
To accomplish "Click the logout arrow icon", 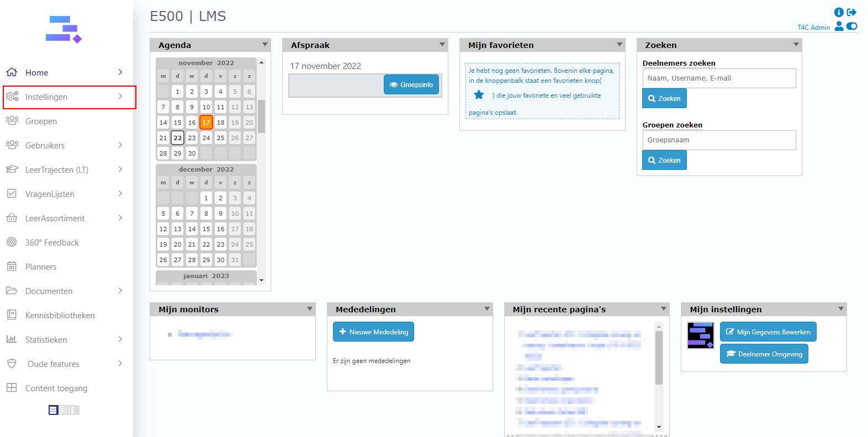I will [851, 12].
